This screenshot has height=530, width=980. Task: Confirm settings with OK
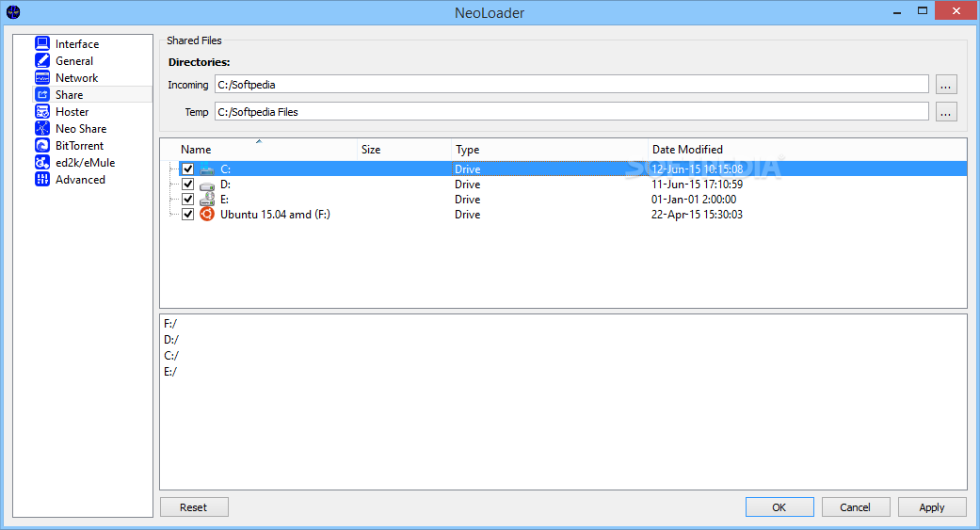point(779,506)
